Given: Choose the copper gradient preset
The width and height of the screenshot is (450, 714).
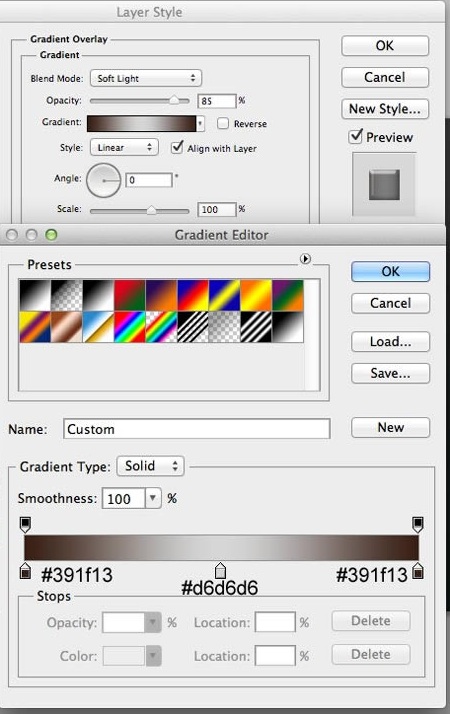Looking at the screenshot, I should pos(66,326).
